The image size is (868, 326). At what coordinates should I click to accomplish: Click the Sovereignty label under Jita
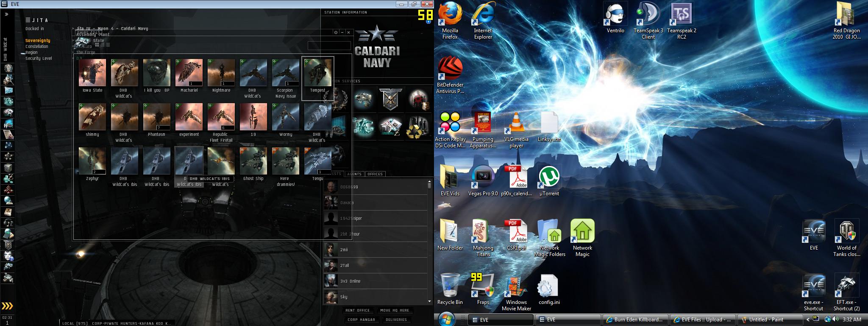(x=38, y=41)
